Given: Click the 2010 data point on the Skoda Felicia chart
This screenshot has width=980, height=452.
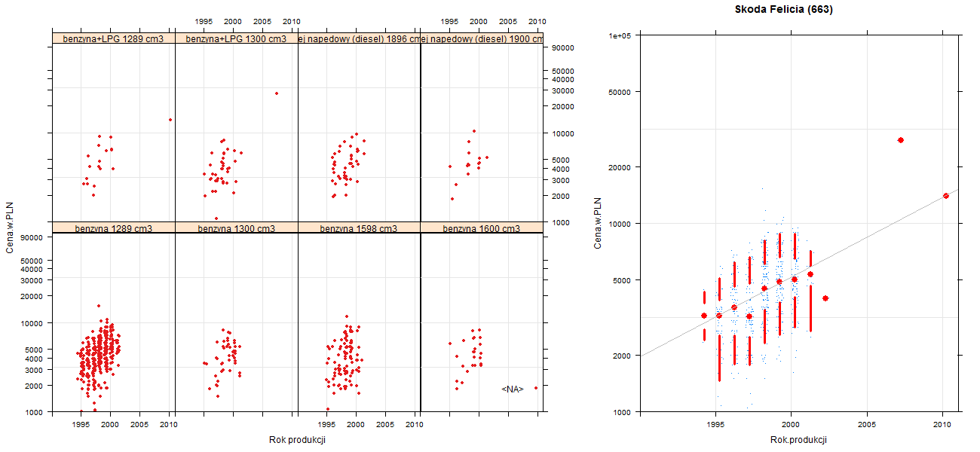Looking at the screenshot, I should [945, 196].
